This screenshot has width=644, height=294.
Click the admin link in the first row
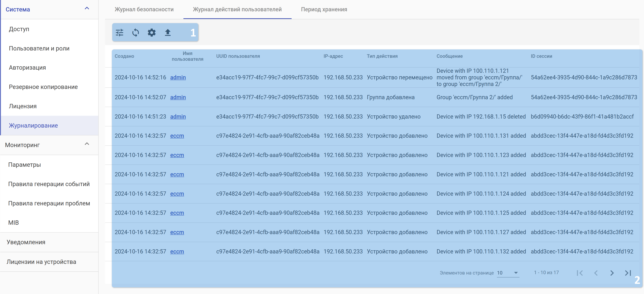(x=178, y=77)
